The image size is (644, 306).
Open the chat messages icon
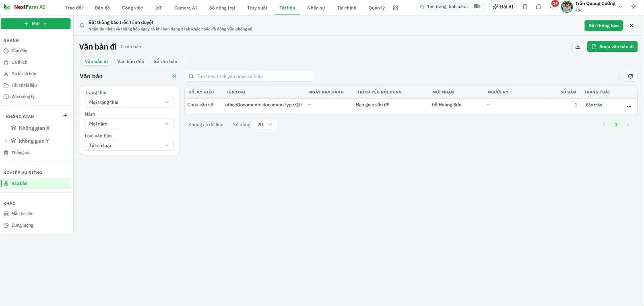click(539, 7)
